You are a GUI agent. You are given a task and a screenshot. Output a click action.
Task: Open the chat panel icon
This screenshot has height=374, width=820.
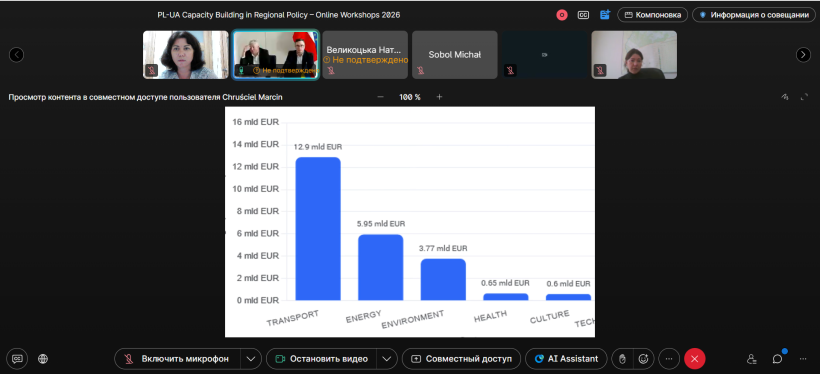coord(778,359)
